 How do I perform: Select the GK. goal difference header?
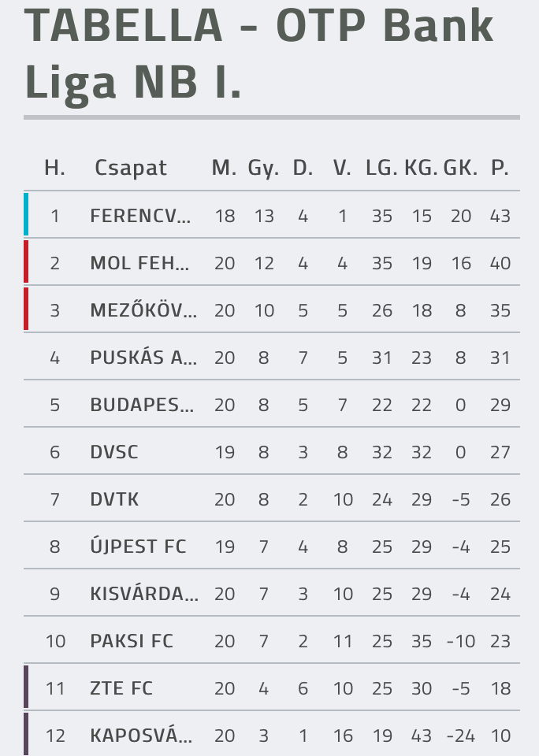[x=460, y=168]
